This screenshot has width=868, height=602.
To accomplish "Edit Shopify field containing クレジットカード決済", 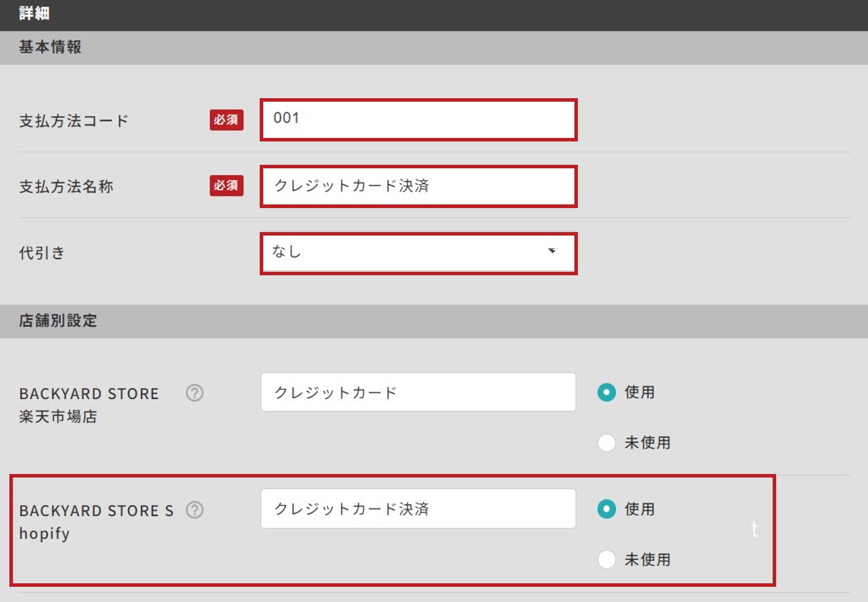I will 418,508.
